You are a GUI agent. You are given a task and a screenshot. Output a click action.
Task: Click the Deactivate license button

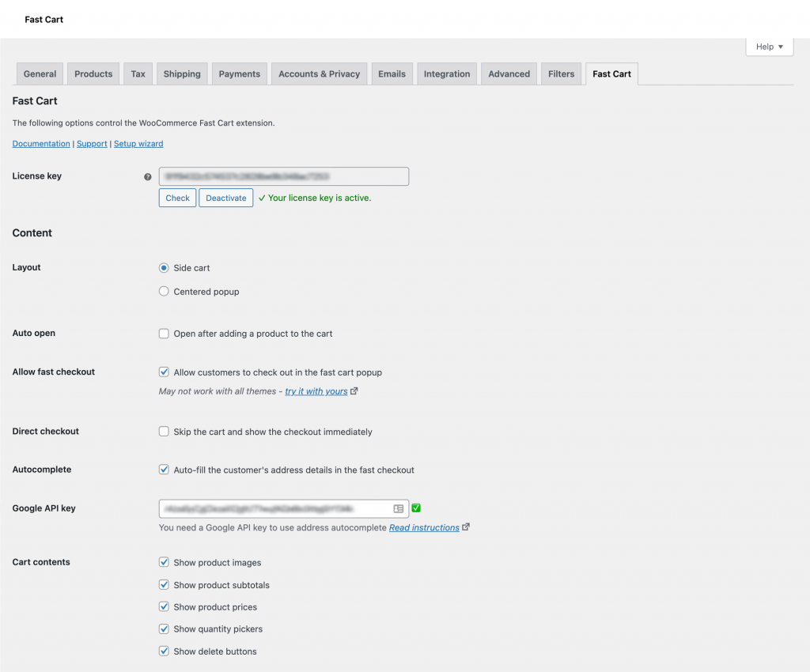[x=226, y=198]
